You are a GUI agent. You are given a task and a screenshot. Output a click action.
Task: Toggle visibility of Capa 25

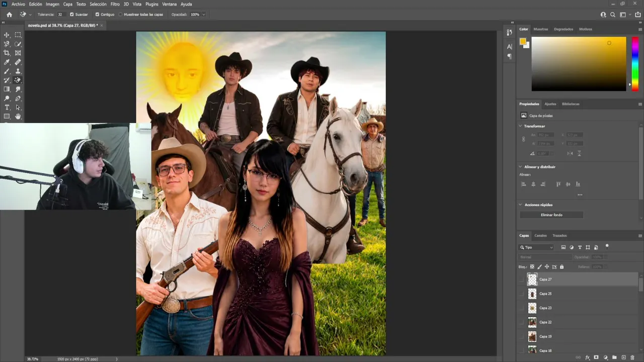click(522, 294)
